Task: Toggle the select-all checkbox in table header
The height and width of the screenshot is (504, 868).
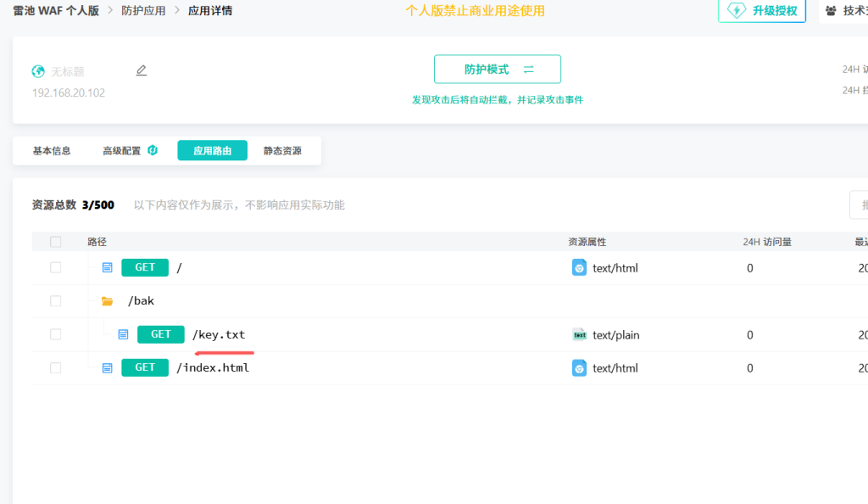Action: click(56, 242)
